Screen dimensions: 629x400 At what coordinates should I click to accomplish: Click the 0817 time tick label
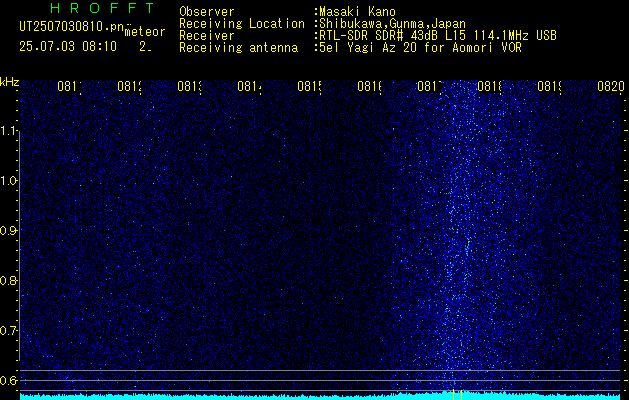tap(429, 86)
